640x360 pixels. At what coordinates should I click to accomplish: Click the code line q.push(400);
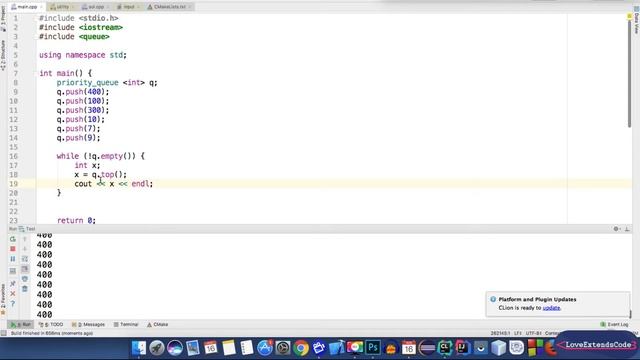point(83,92)
